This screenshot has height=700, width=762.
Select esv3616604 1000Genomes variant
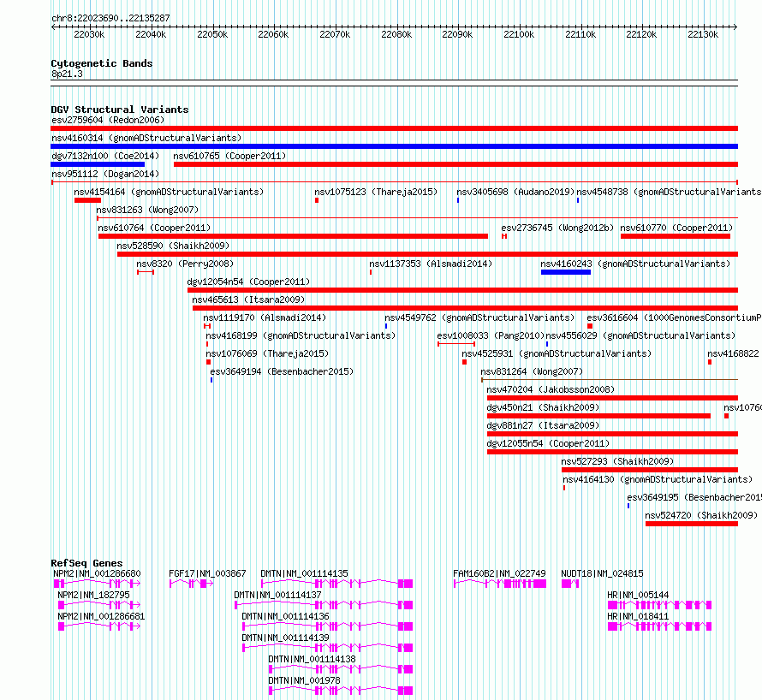click(590, 326)
